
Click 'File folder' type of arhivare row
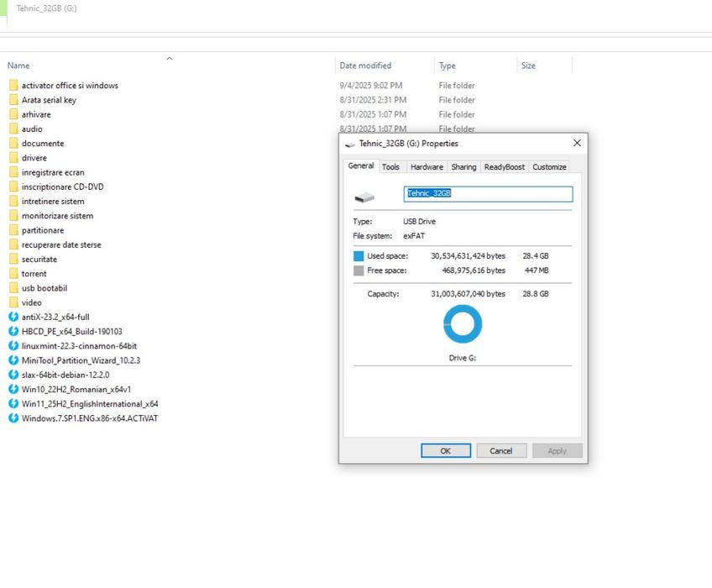[457, 114]
